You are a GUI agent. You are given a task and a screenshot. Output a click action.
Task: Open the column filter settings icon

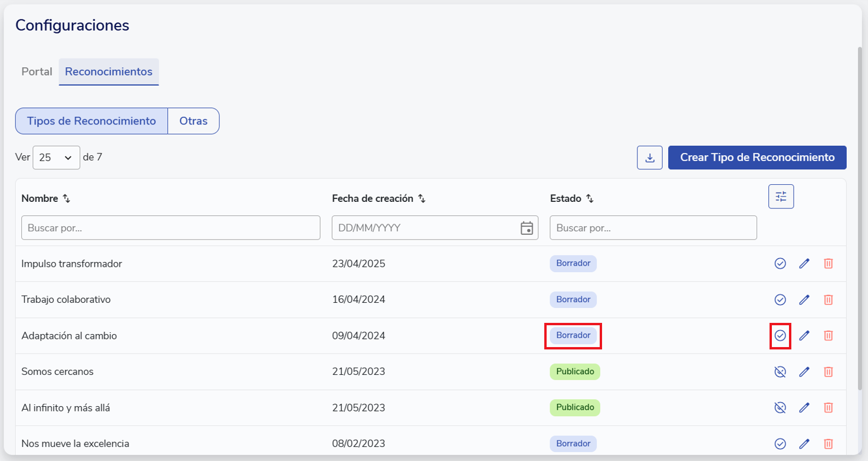pyautogui.click(x=781, y=197)
